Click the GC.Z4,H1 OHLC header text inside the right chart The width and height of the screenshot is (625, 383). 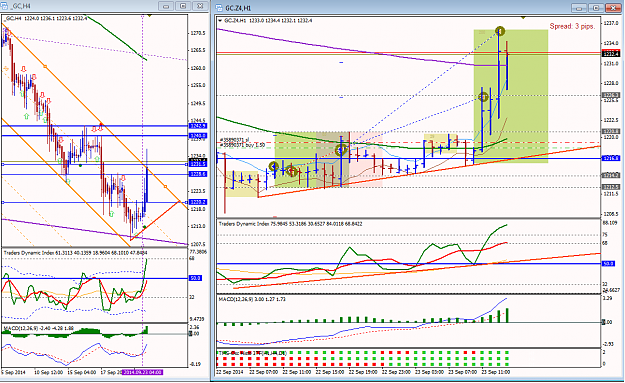[x=269, y=20]
